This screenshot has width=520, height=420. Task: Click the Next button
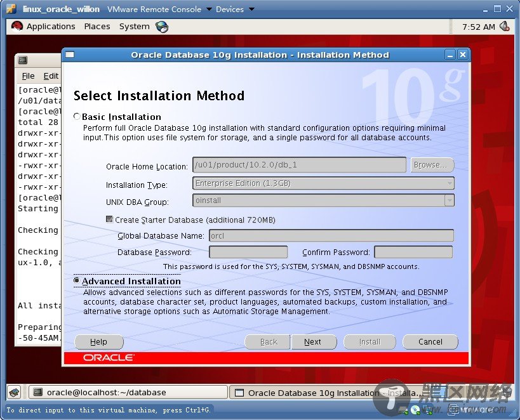coord(313,342)
